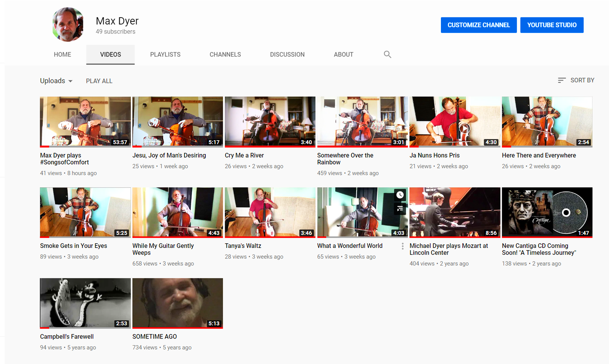Viewport: 609px width, 364px height.
Task: Click Here There and Everywhere title
Action: coord(539,155)
